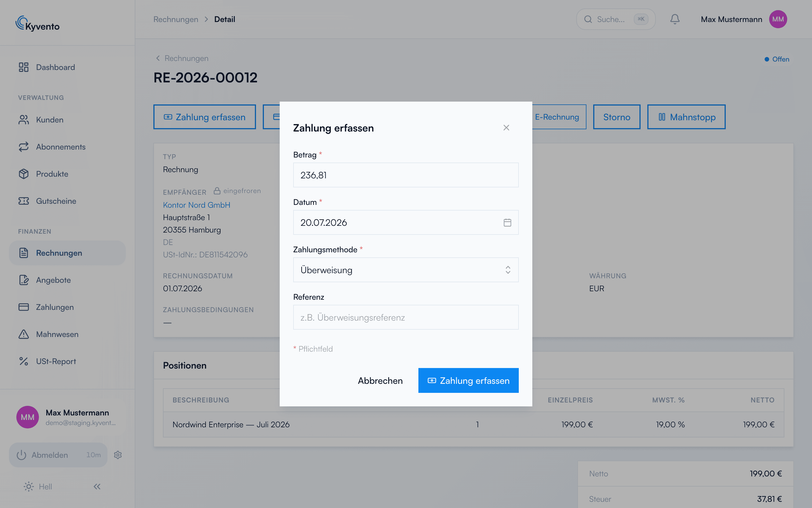Viewport: 812px width, 508px height.
Task: Toggle the Hell theme switch
Action: coord(38,487)
